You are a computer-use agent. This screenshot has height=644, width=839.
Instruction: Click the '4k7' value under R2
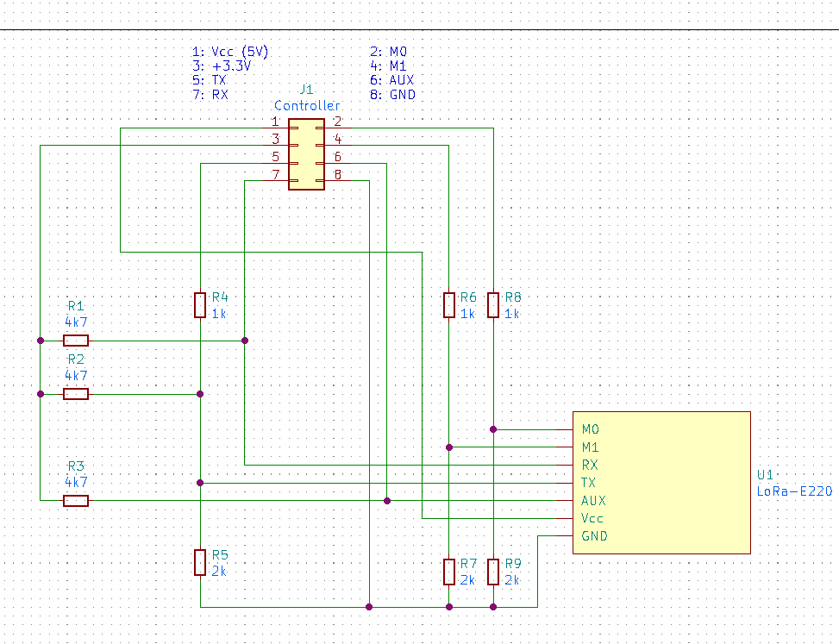click(x=76, y=376)
